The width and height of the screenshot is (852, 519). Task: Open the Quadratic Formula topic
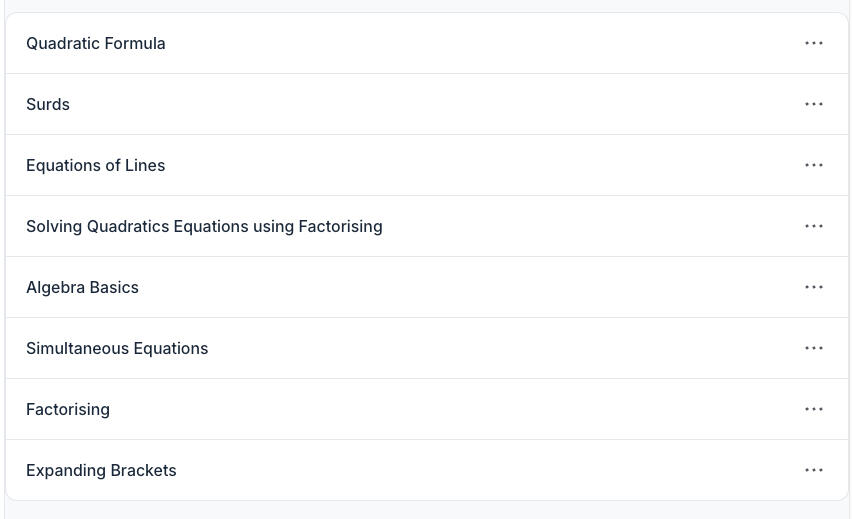tap(96, 43)
